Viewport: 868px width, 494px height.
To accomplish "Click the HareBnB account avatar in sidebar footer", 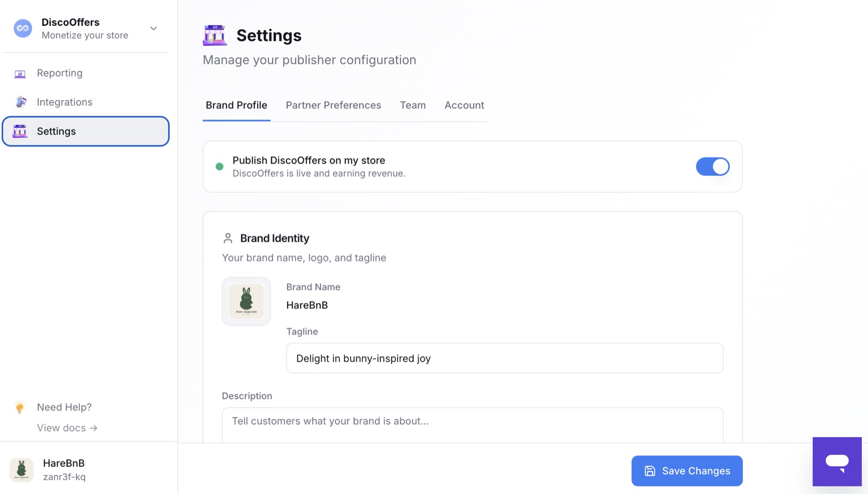I will [x=22, y=470].
